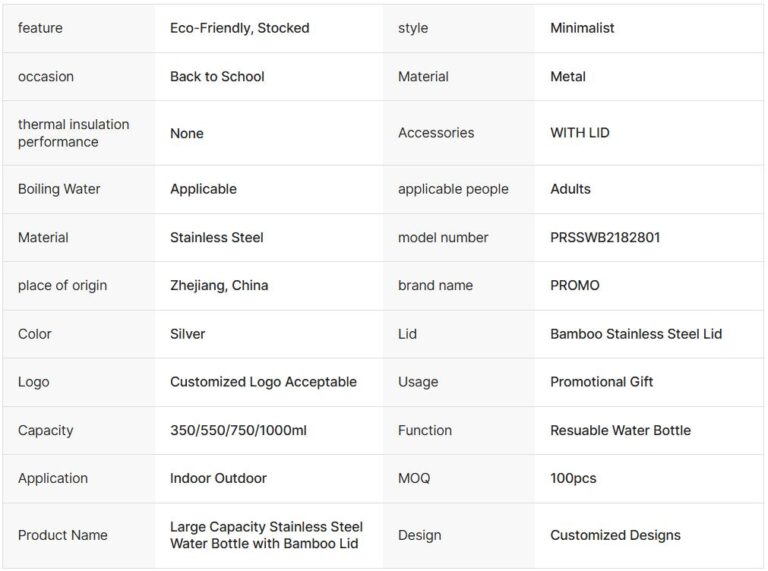Click model number 'PRSSWB2182801'

(x=605, y=237)
